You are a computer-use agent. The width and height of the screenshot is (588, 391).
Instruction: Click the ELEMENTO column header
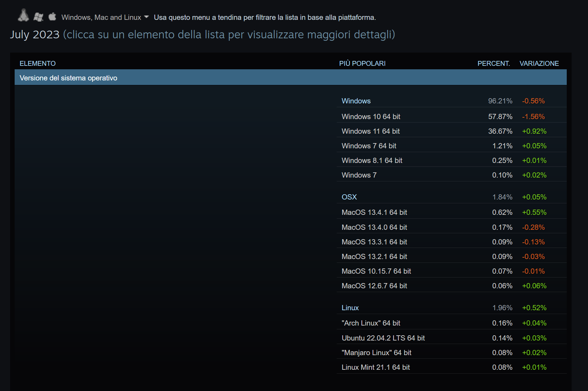[x=38, y=63]
